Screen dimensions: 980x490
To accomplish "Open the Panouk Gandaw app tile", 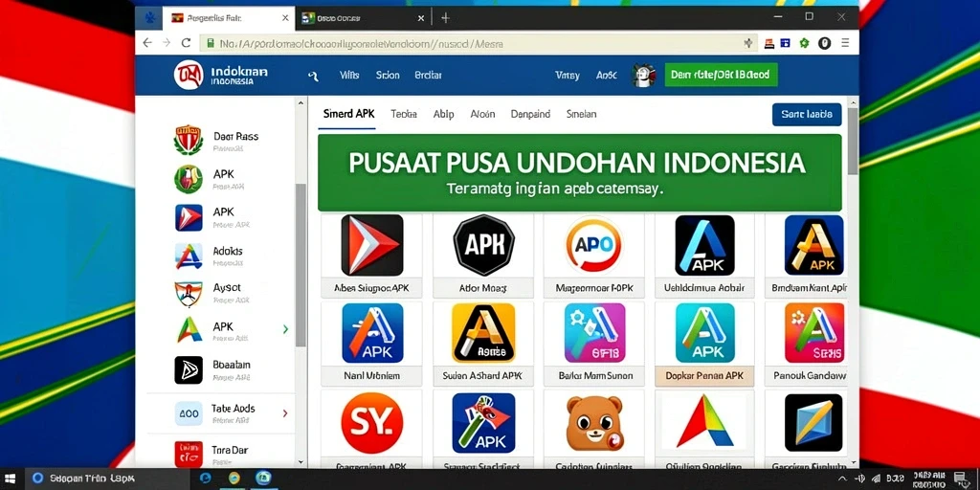I will (807, 344).
